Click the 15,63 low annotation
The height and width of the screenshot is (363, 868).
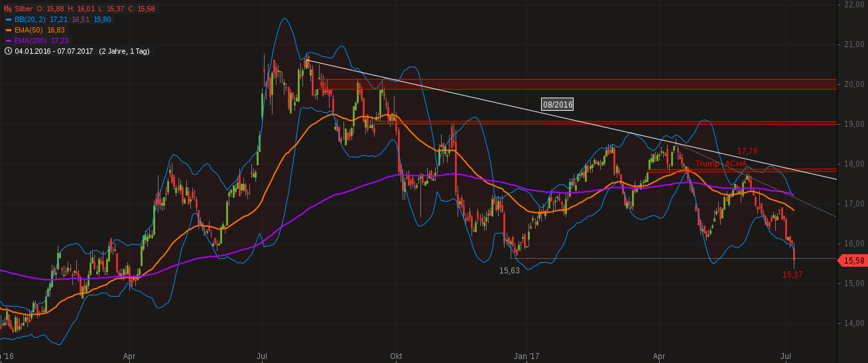pos(509,270)
